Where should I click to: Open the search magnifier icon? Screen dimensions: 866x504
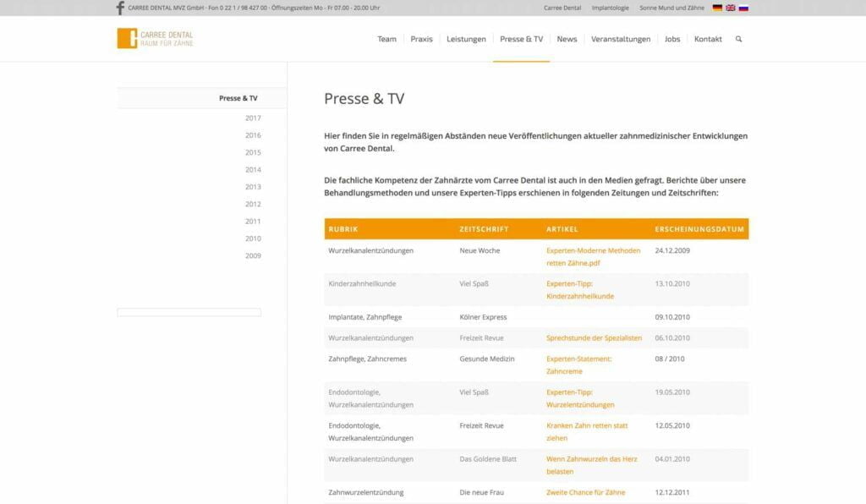tap(738, 39)
